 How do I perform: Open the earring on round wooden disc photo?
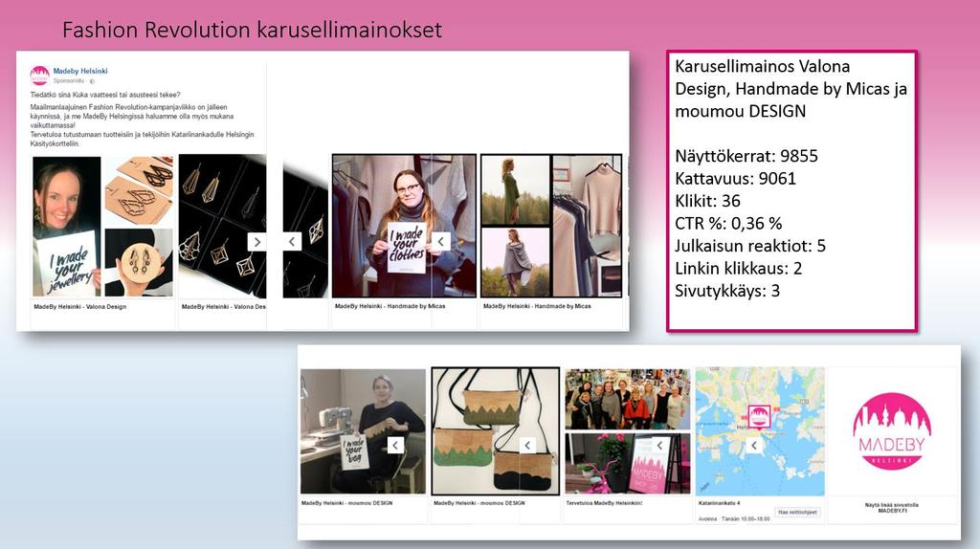click(138, 262)
